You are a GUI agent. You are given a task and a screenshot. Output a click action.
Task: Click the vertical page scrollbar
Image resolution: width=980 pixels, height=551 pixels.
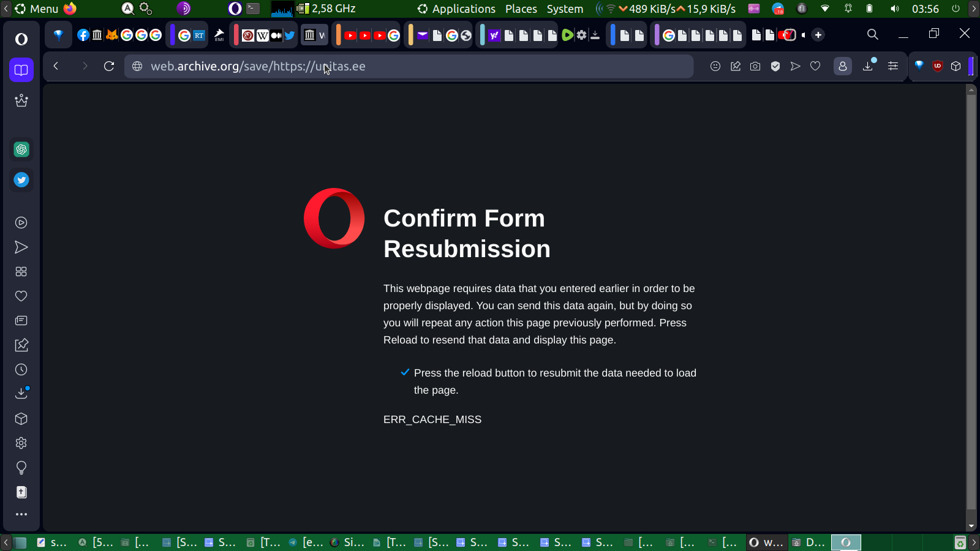971,303
